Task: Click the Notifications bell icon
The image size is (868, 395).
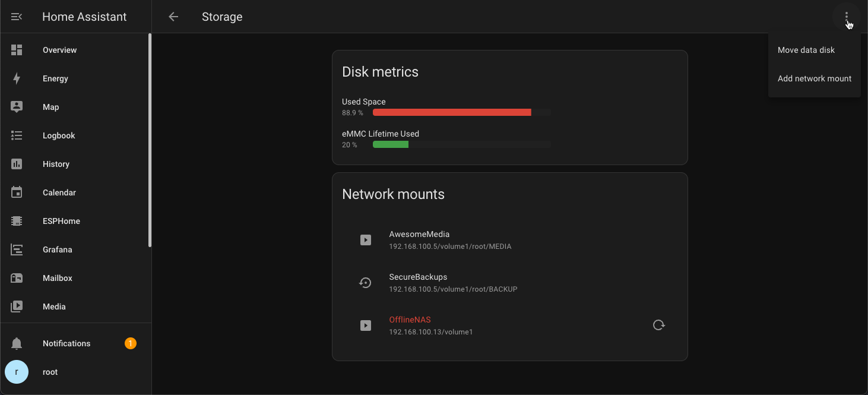Action: (17, 343)
